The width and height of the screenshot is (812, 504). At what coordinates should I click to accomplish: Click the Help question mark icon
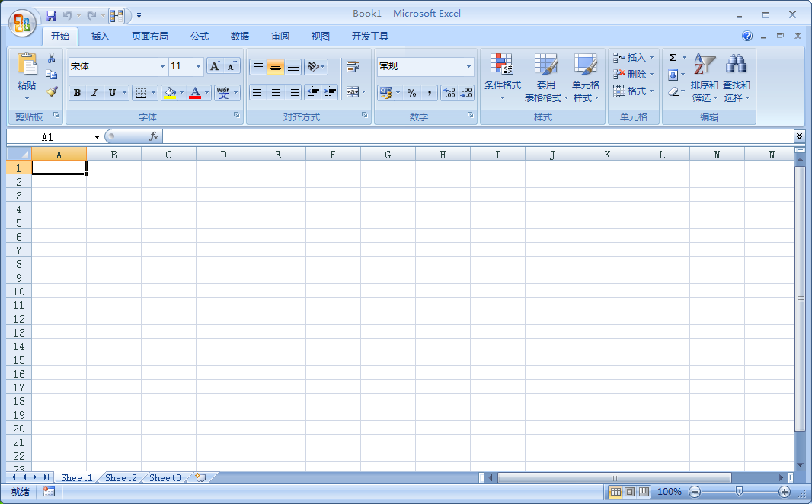pos(746,36)
